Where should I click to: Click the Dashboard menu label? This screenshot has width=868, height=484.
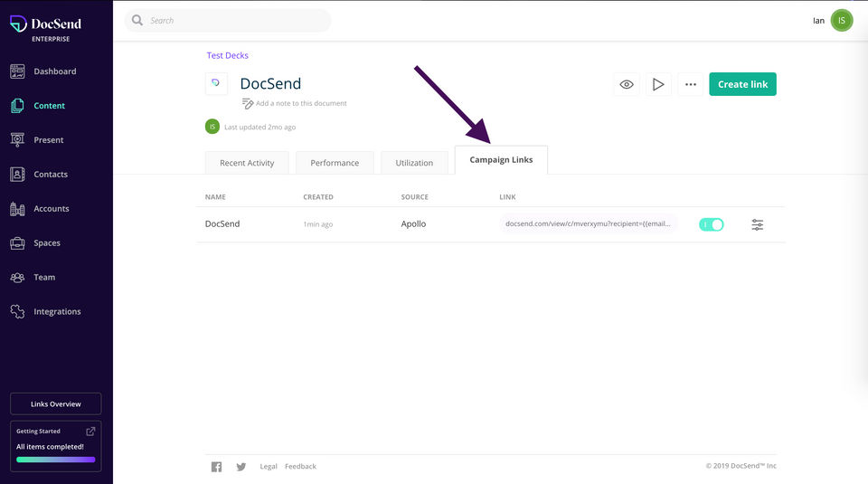[55, 71]
